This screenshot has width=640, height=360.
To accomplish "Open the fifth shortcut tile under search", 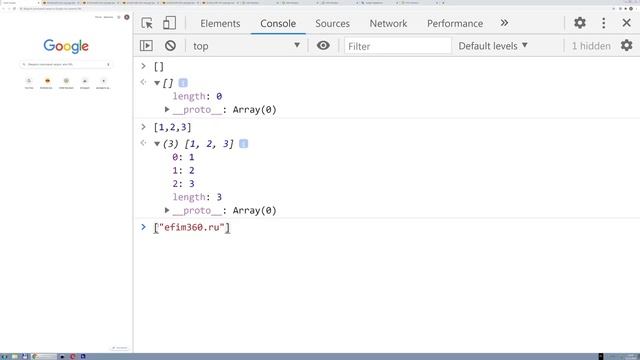I will tap(103, 82).
